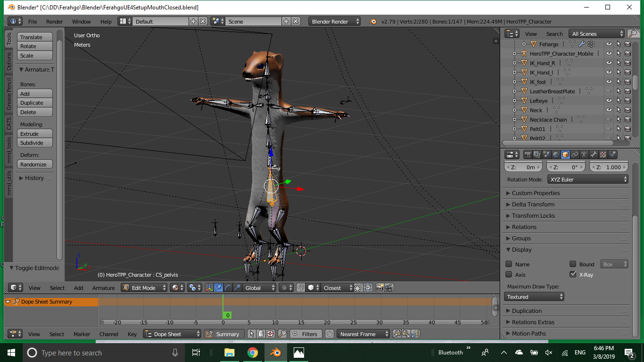
Task: Click the Dope Sheet horizontal scrollbar
Action: click(x=294, y=322)
